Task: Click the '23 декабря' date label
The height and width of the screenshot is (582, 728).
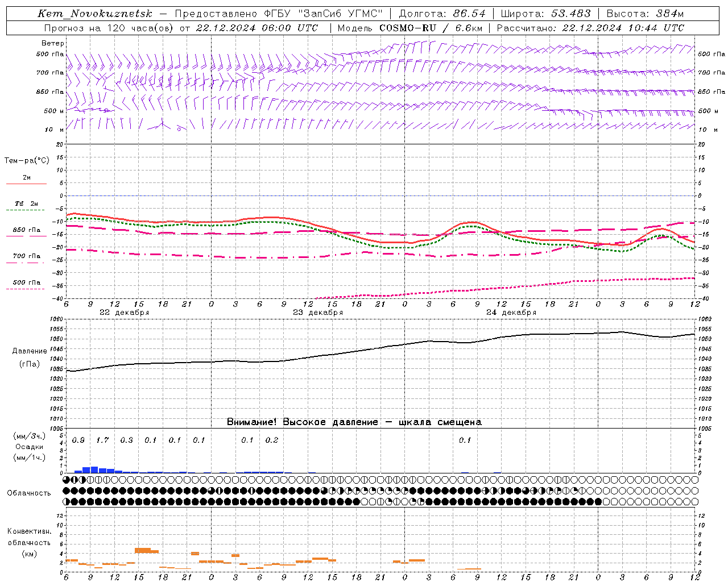Action: (318, 313)
